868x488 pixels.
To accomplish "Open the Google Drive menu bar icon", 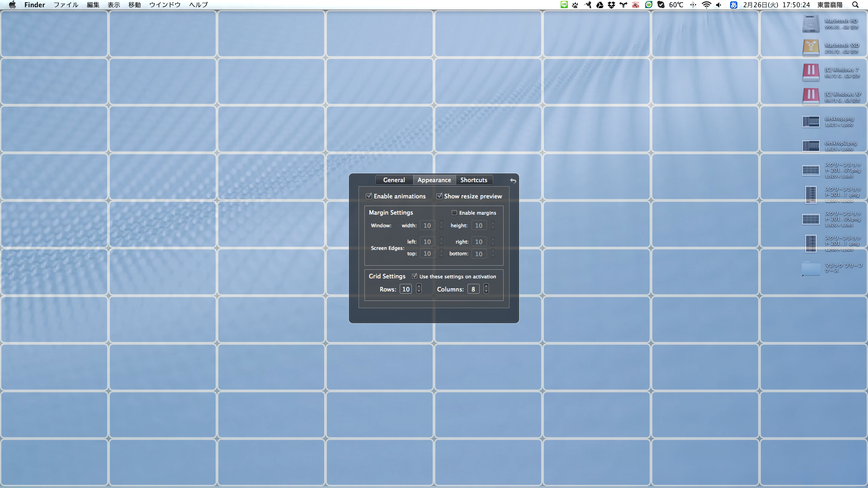I will 599,5.
